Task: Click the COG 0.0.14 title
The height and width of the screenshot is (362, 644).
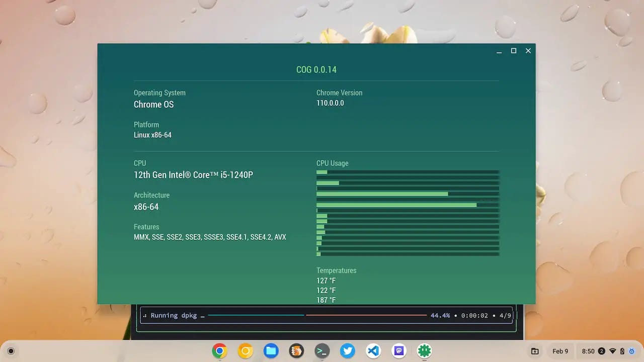Action: (316, 70)
